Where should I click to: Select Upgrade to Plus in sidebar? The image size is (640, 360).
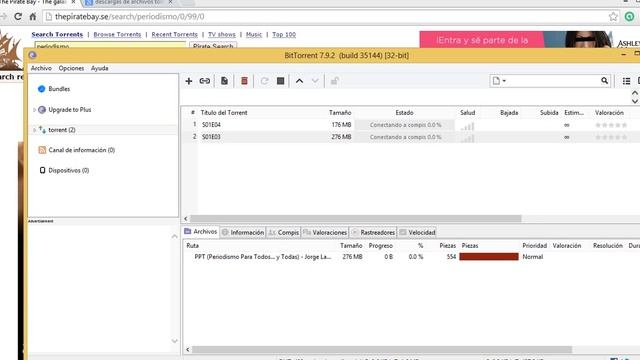(70, 109)
